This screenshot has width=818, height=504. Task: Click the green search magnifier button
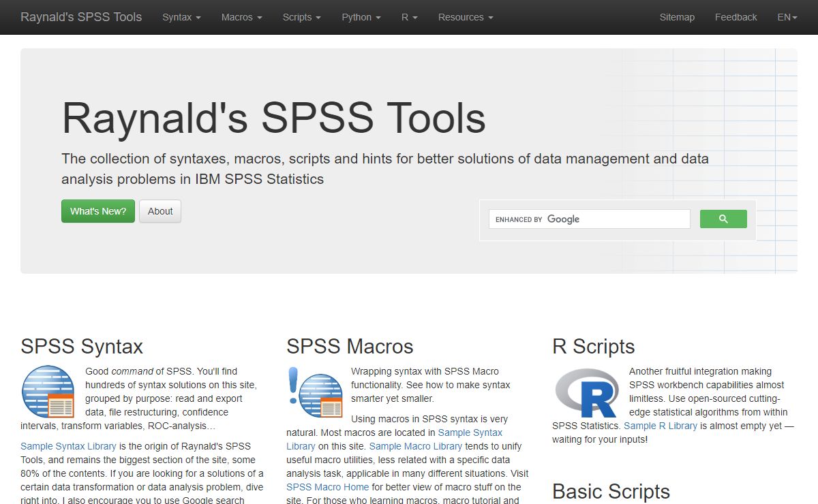click(723, 219)
